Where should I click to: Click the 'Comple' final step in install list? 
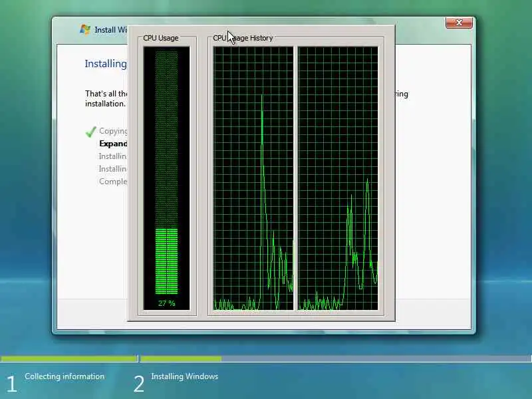pos(113,182)
